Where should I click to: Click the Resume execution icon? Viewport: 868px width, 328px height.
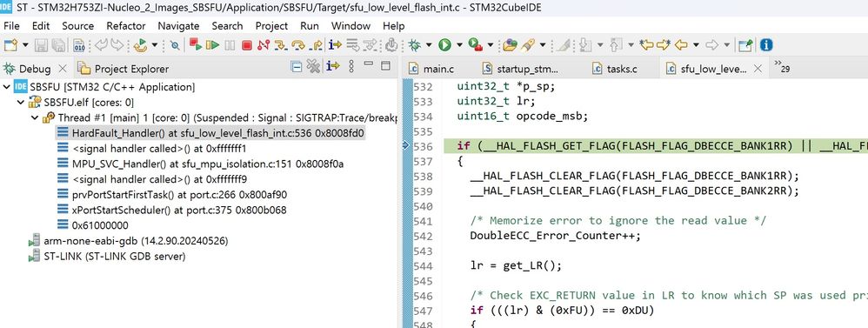pyautogui.click(x=212, y=45)
